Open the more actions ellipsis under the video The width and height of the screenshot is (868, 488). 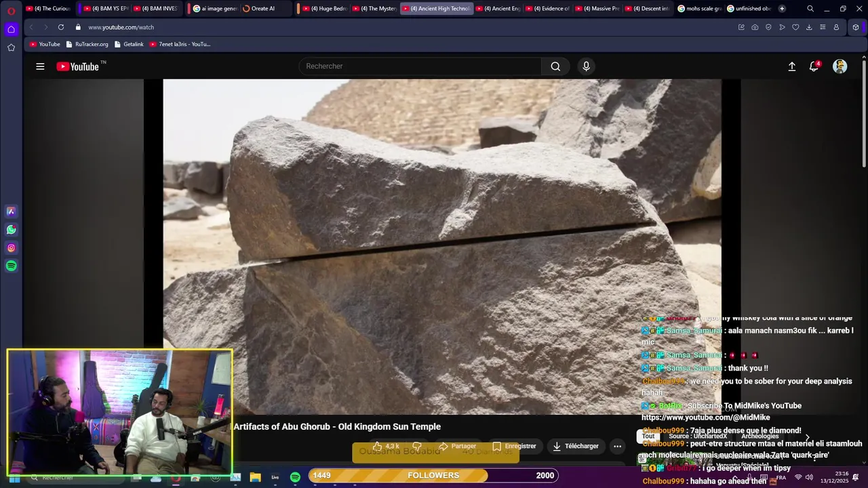(x=617, y=446)
